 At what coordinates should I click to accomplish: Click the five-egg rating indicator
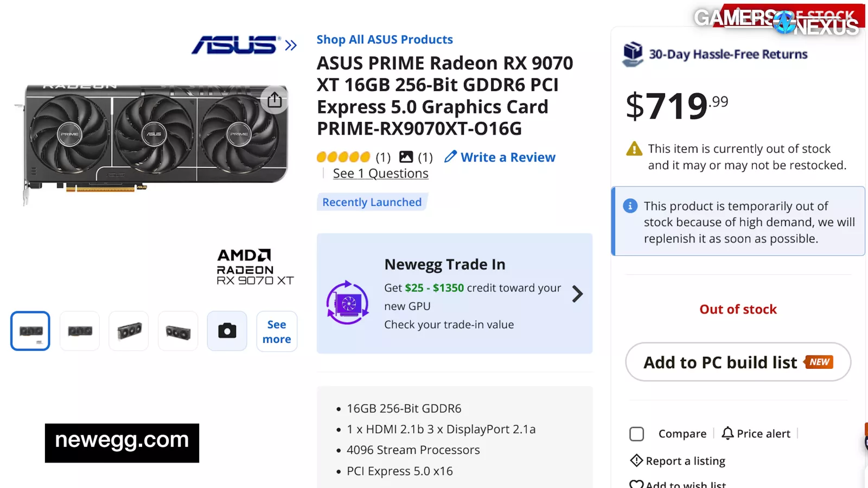coord(343,157)
